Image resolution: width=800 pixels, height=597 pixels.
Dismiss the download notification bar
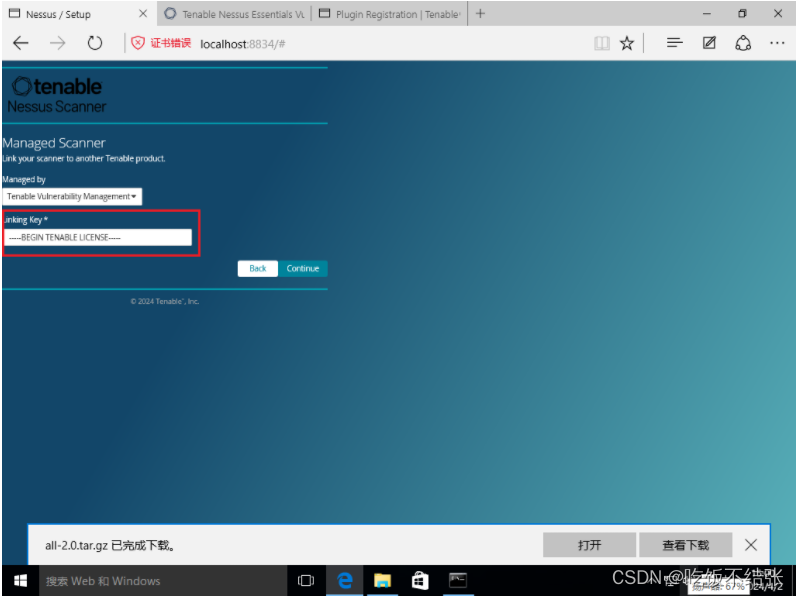point(751,545)
